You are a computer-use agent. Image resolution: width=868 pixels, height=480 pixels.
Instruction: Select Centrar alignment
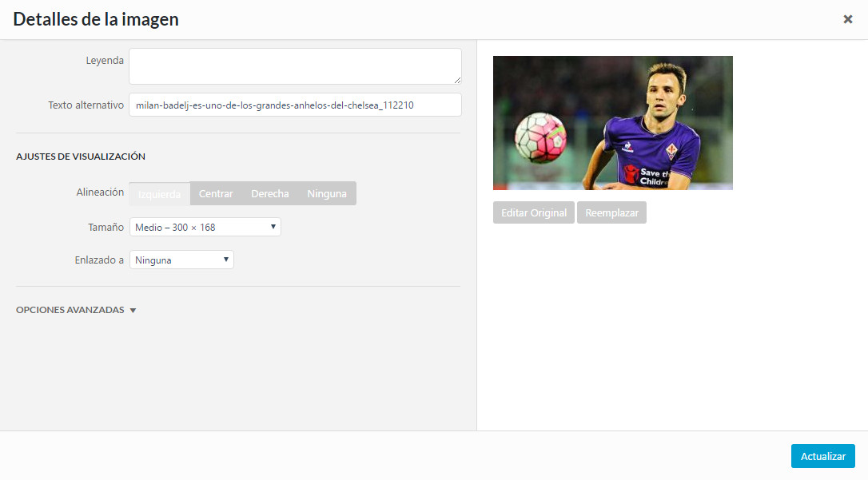coord(215,193)
